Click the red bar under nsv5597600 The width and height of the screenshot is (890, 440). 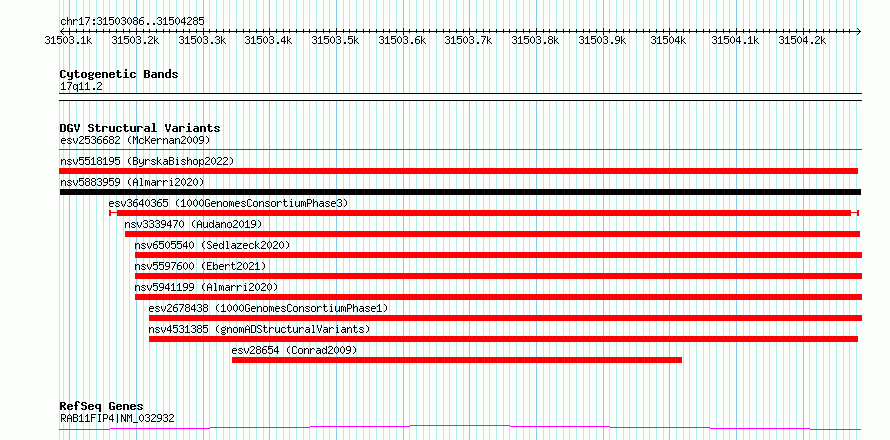498,276
